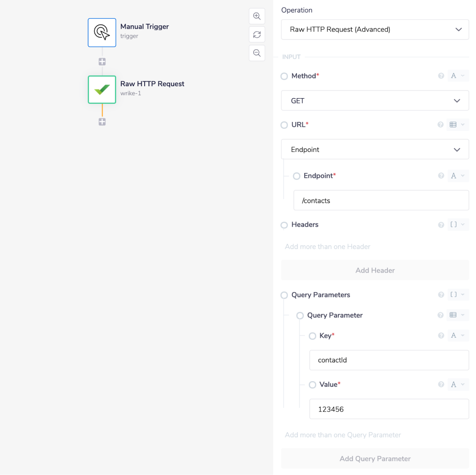Click the Value field containing 123456

pos(389,409)
